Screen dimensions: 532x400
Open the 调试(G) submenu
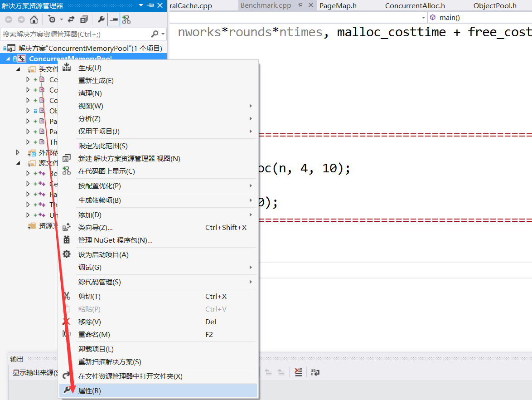click(x=158, y=268)
